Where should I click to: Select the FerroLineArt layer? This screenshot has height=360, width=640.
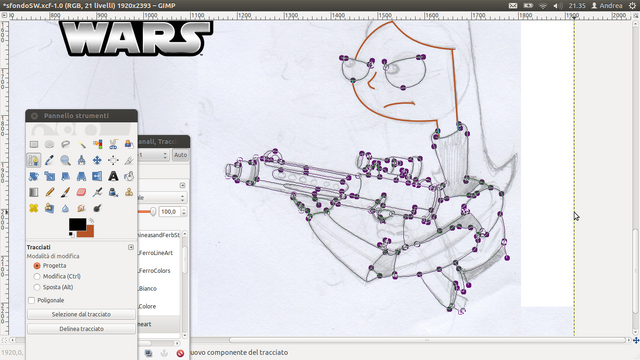point(159,253)
